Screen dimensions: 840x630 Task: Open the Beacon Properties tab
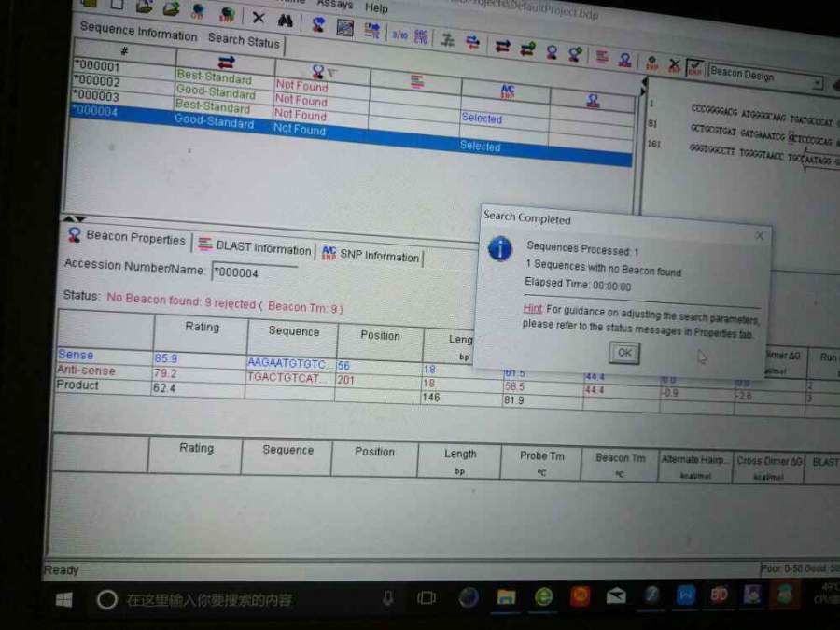click(127, 237)
